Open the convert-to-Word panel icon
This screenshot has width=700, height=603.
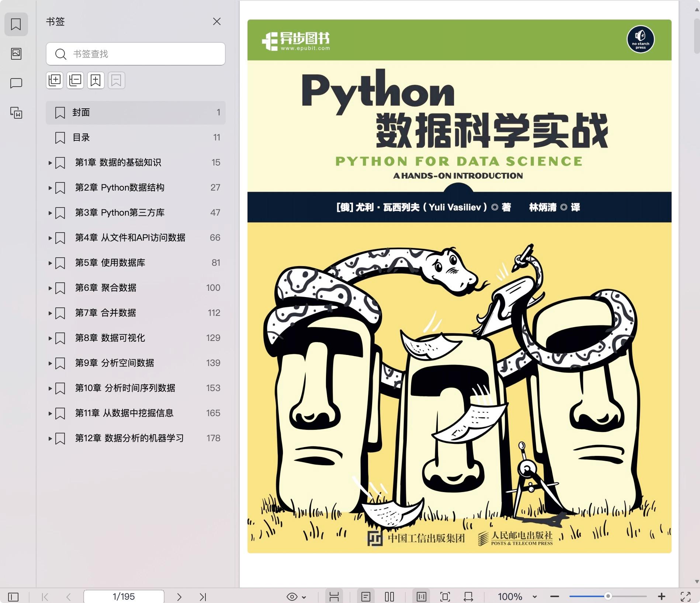pyautogui.click(x=16, y=113)
